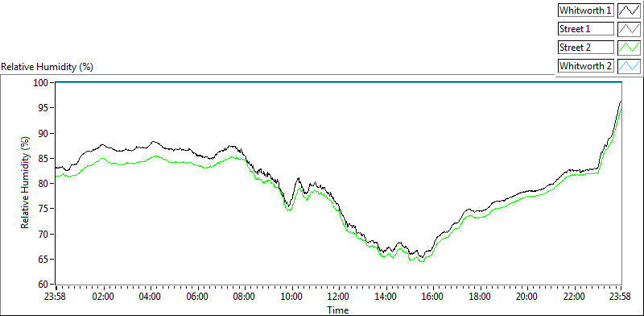Click the 80 value on the humidity axis
This screenshot has height=316, width=644.
pos(44,184)
